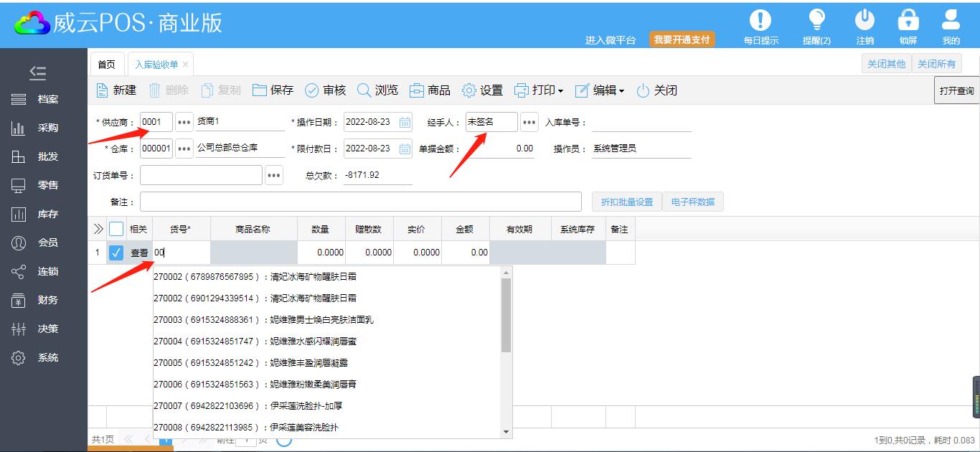
Task: Click the 注销 logout power icon
Action: click(x=865, y=20)
